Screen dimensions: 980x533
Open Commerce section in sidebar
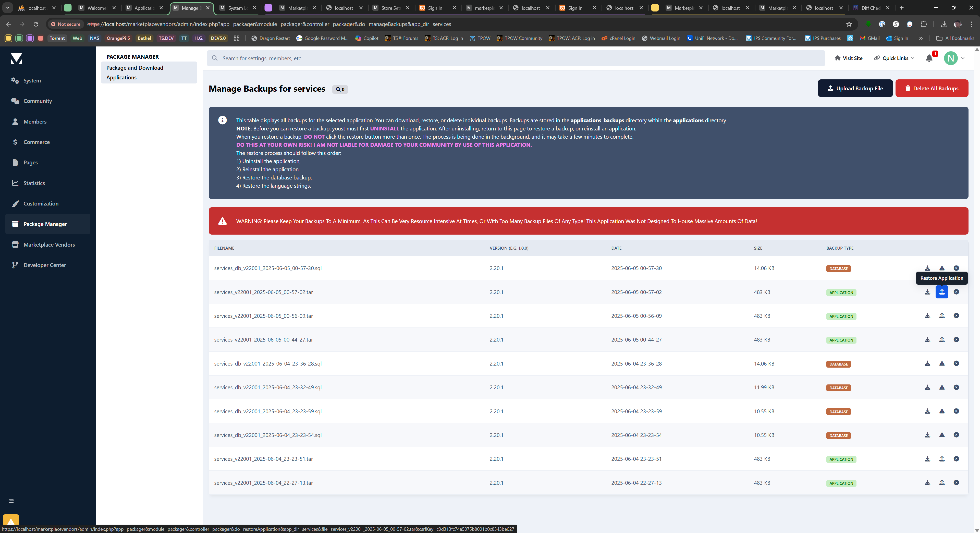tap(47, 142)
